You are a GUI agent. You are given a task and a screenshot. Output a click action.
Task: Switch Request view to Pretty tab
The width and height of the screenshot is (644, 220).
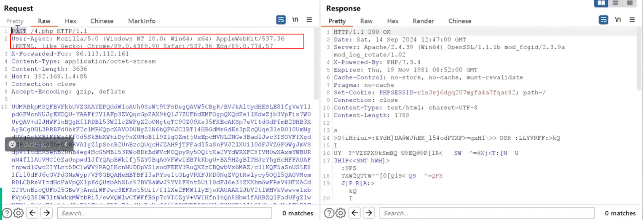[x=15, y=21]
